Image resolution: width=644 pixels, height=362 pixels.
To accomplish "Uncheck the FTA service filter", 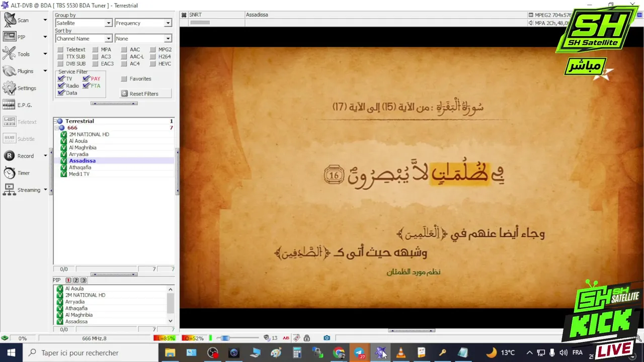I will pos(86,86).
